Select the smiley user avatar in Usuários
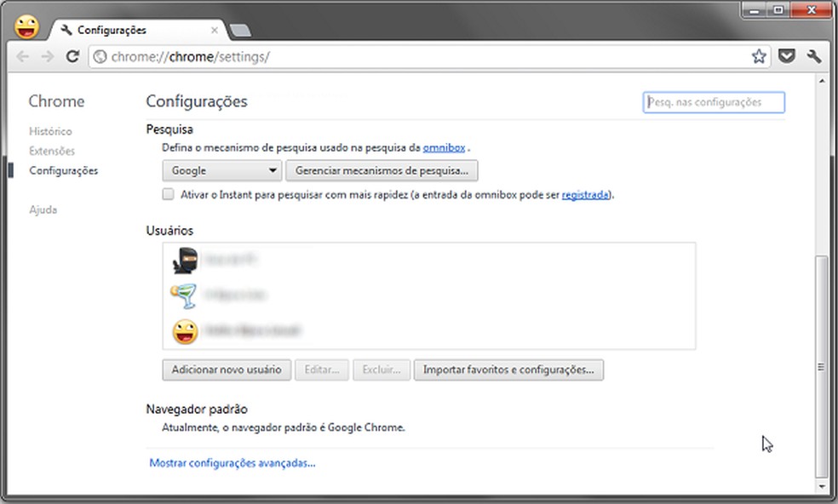 pyautogui.click(x=186, y=330)
